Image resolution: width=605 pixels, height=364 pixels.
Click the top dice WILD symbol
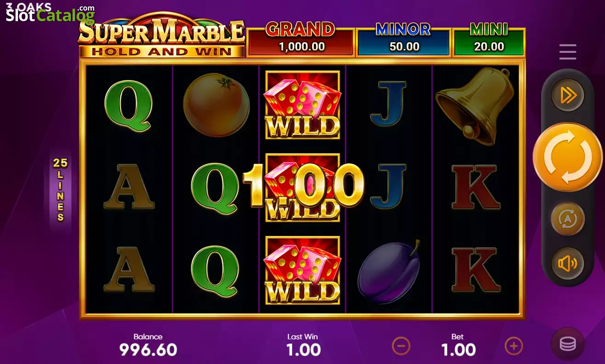[302, 105]
